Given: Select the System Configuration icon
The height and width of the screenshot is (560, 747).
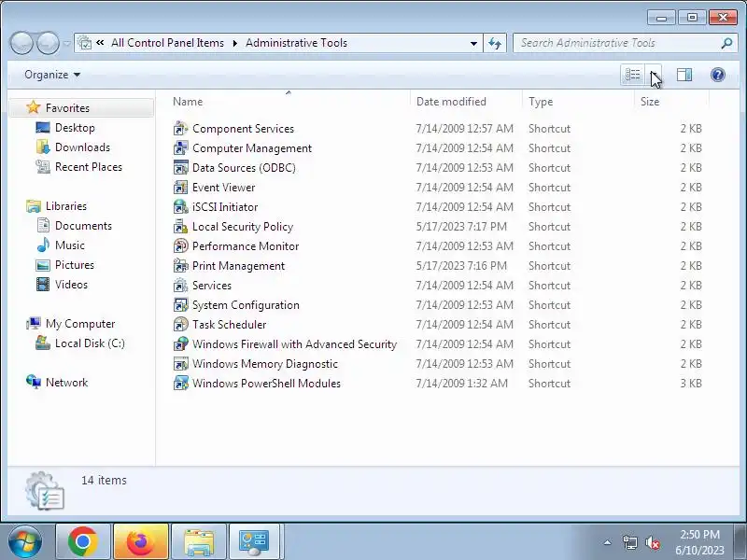Looking at the screenshot, I should click(x=180, y=305).
